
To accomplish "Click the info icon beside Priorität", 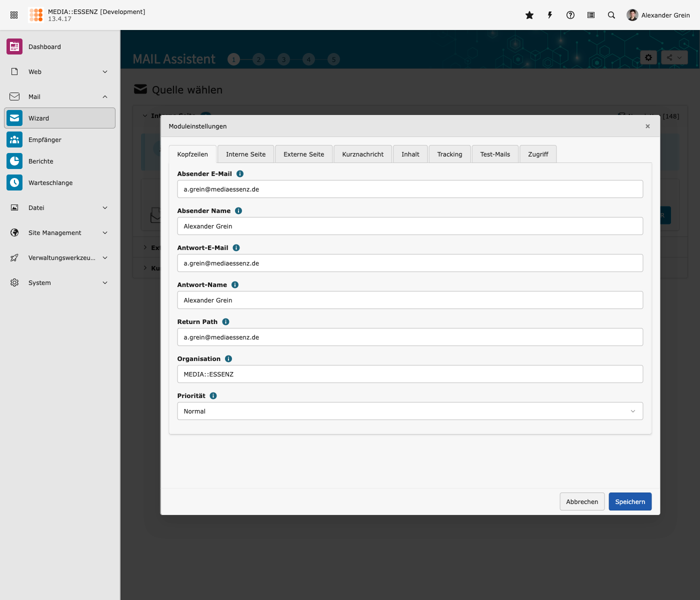I will 213,396.
